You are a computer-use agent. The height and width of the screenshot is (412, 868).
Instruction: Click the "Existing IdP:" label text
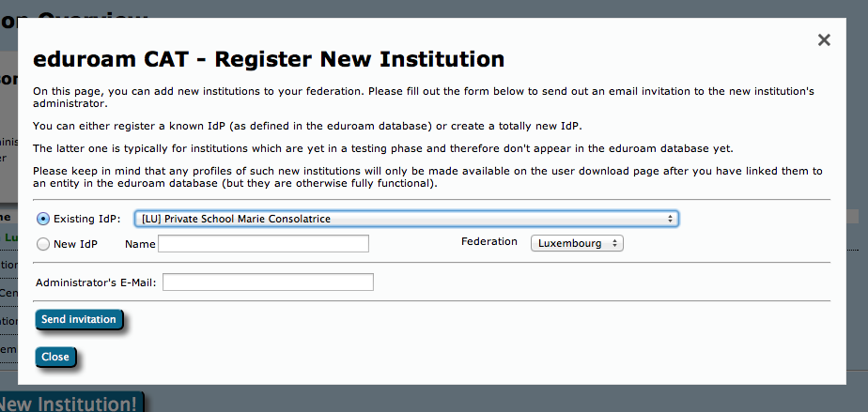tap(87, 219)
